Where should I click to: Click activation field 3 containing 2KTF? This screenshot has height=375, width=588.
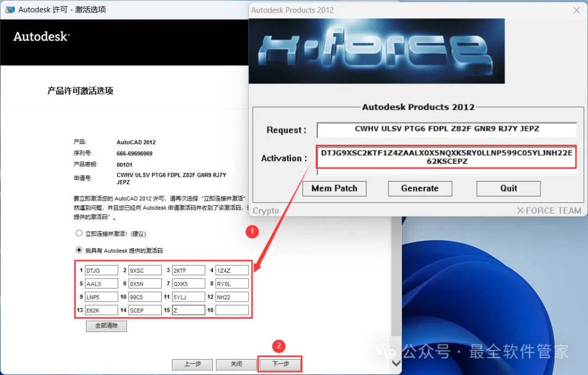(x=188, y=271)
